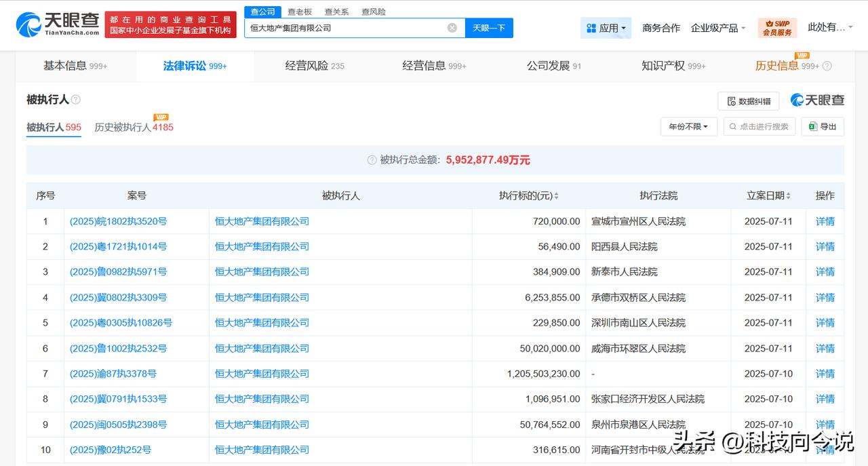Click 恒大地产集团有限公司 in row 7
This screenshot has width=868, height=466.
pos(262,374)
